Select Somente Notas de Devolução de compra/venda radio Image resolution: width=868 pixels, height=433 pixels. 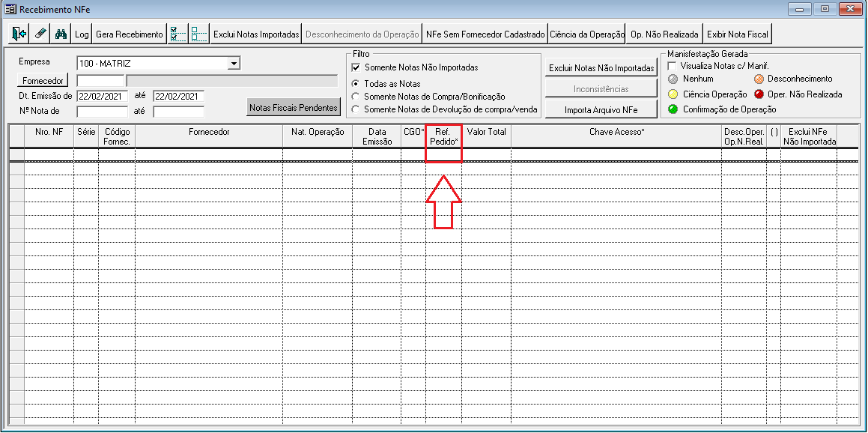coord(356,109)
